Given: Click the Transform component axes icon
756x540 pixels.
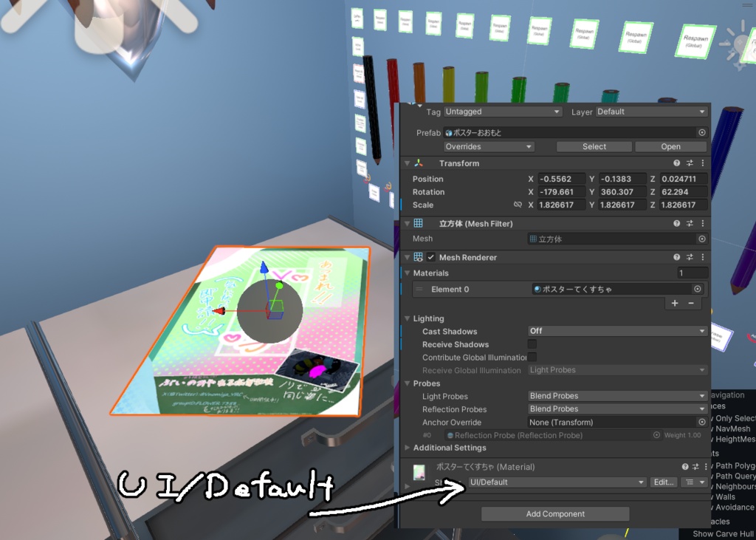Looking at the screenshot, I should click(419, 163).
